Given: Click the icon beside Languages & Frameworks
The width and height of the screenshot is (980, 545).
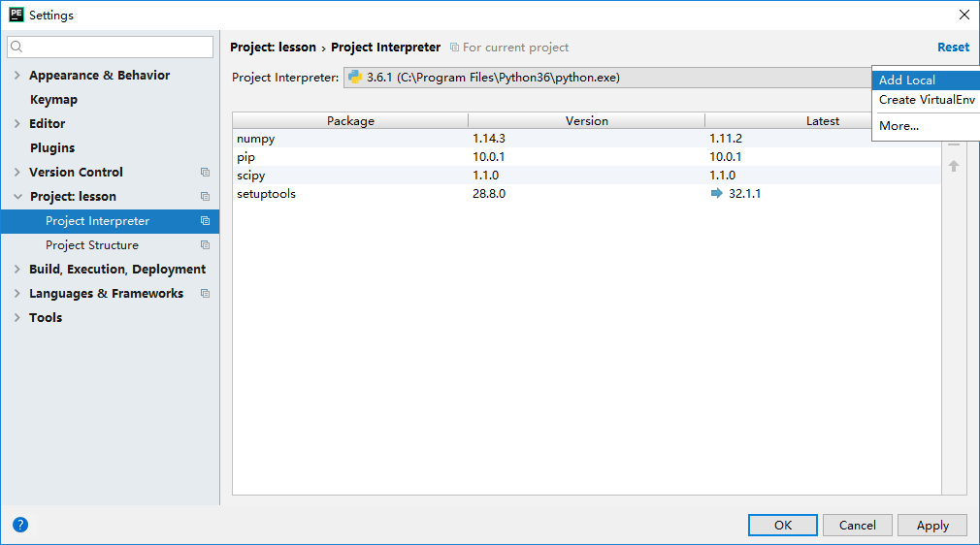Looking at the screenshot, I should coord(205,293).
